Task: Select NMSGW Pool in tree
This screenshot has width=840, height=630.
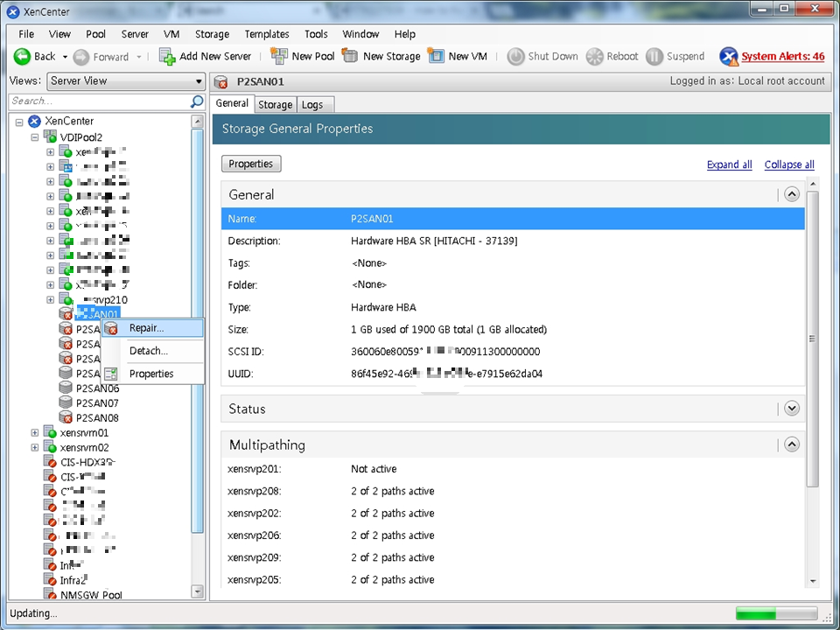Action: pos(91,595)
